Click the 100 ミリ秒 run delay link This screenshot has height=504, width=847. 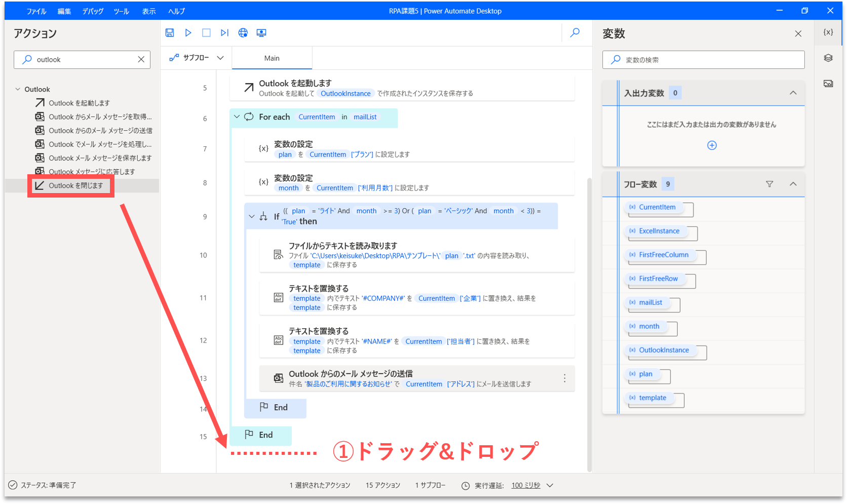click(526, 485)
